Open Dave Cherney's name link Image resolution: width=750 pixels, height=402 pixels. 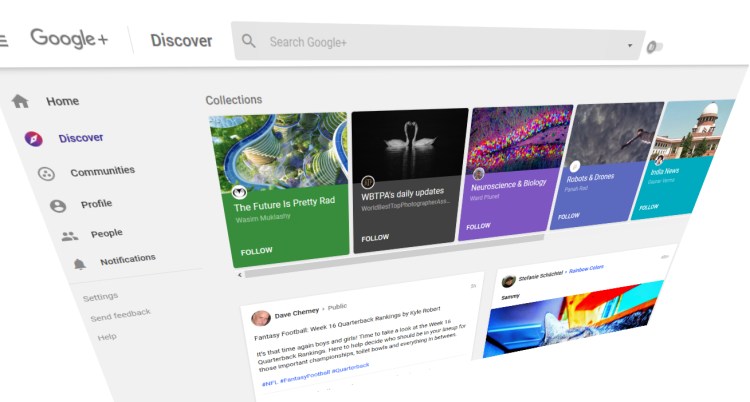297,313
